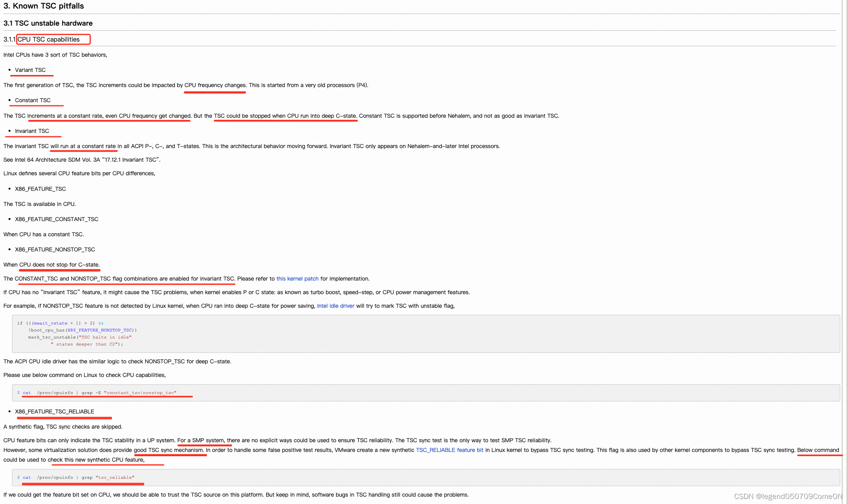
Task: Click the X86_FEATURE_TSC bullet text
Action: tap(40, 189)
